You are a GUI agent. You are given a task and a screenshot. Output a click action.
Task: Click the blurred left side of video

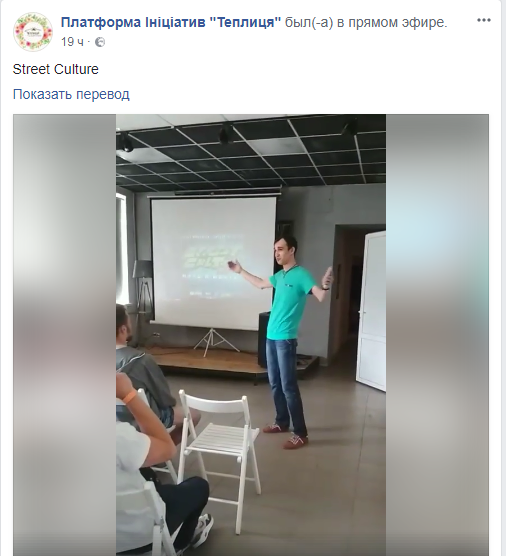click(65, 335)
